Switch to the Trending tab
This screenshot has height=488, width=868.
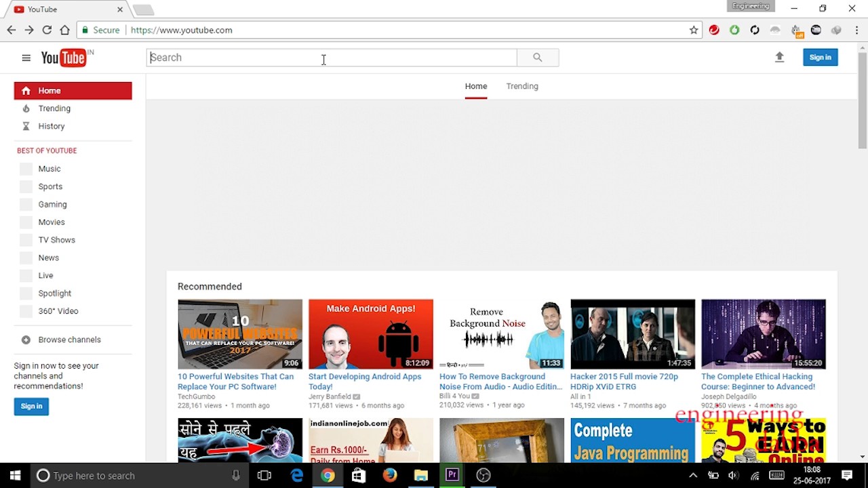pos(522,86)
